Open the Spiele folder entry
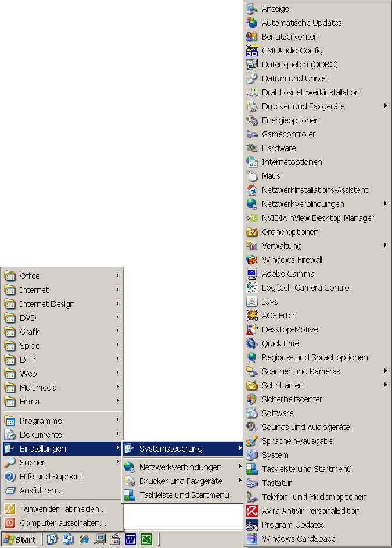Image resolution: width=392 pixels, height=548 pixels. (62, 346)
